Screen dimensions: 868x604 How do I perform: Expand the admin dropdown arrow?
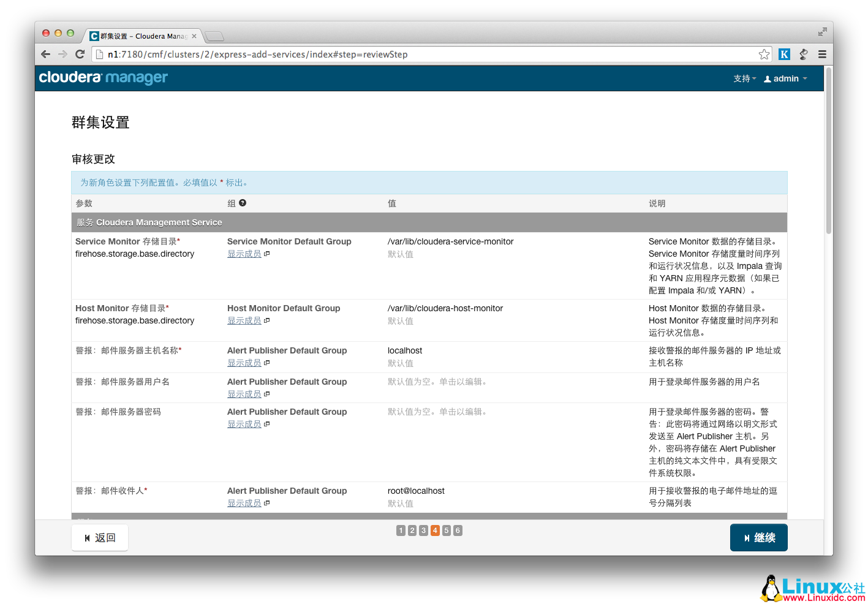(805, 78)
